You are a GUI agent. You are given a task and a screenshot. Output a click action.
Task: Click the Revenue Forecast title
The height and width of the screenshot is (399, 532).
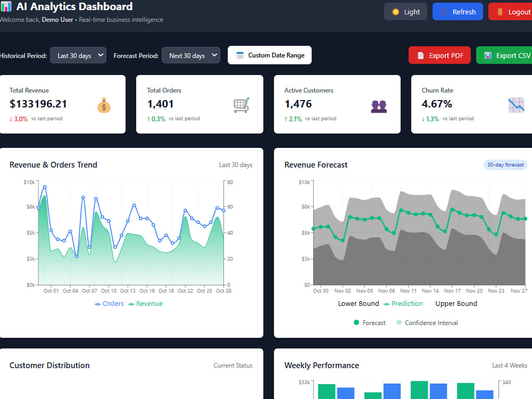[316, 165]
